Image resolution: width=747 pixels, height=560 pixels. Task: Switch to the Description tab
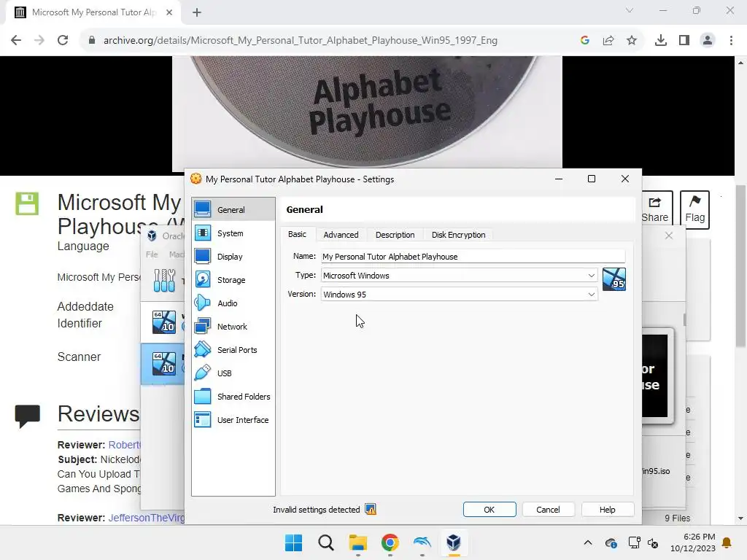395,235
